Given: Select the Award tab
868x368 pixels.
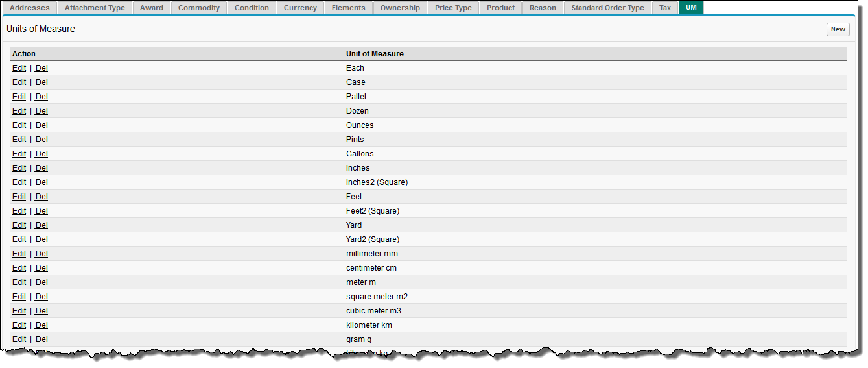Looking at the screenshot, I should coord(152,8).
